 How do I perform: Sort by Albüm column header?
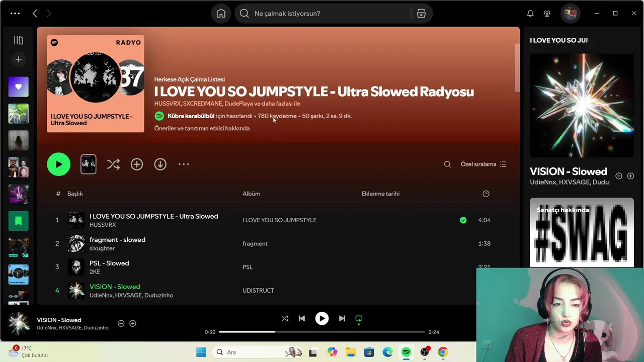point(251,194)
